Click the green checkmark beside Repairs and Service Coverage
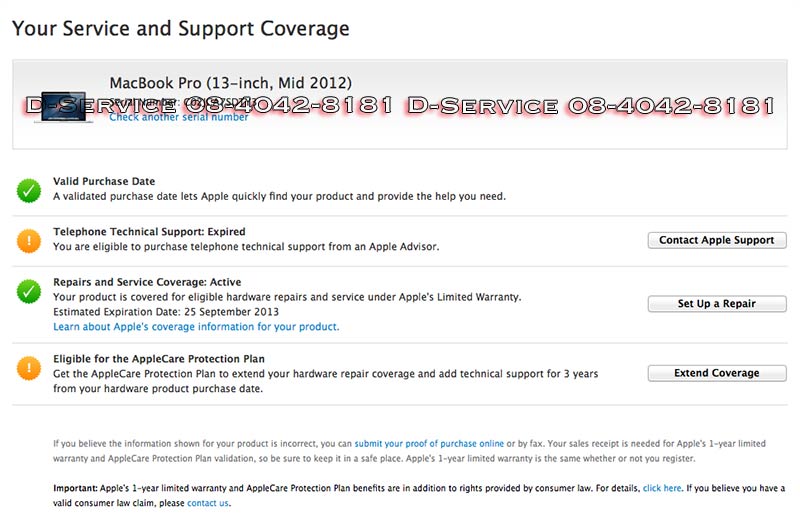Screen dimensions: 800x521 pos(29,291)
